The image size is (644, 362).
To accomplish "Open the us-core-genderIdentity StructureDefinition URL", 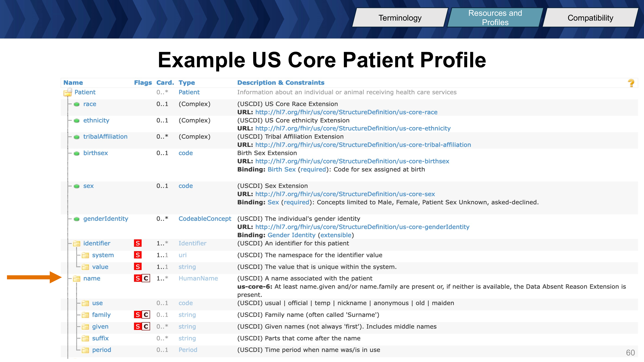I will point(362,227).
